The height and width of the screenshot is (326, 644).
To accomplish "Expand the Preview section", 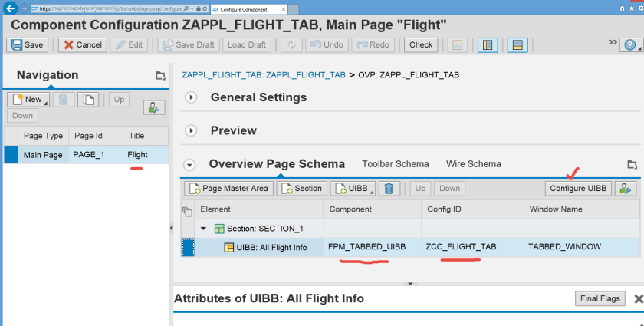I will tap(192, 130).
